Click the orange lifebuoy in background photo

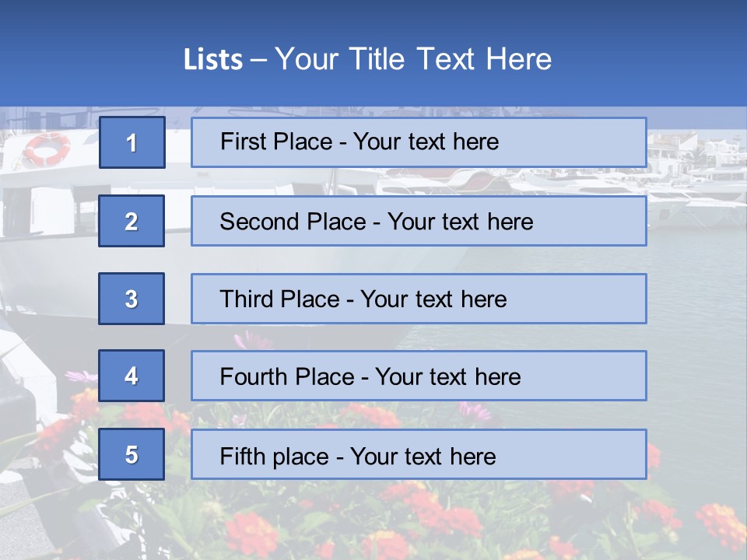[x=46, y=148]
